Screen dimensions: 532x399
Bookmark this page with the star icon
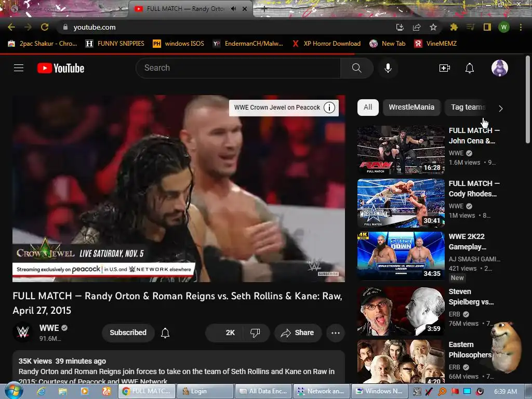pos(433,27)
